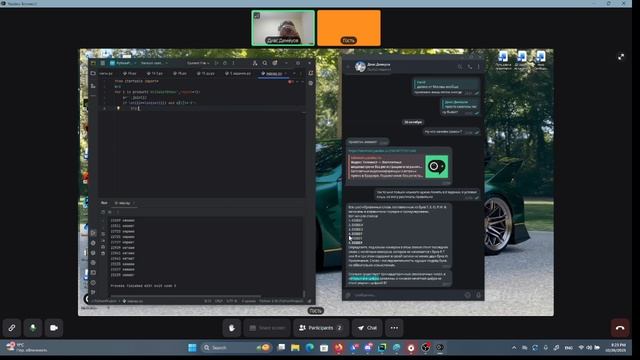Open PyCharm Code With Me icon
This screenshot has width=640, height=360.
[x=255, y=63]
